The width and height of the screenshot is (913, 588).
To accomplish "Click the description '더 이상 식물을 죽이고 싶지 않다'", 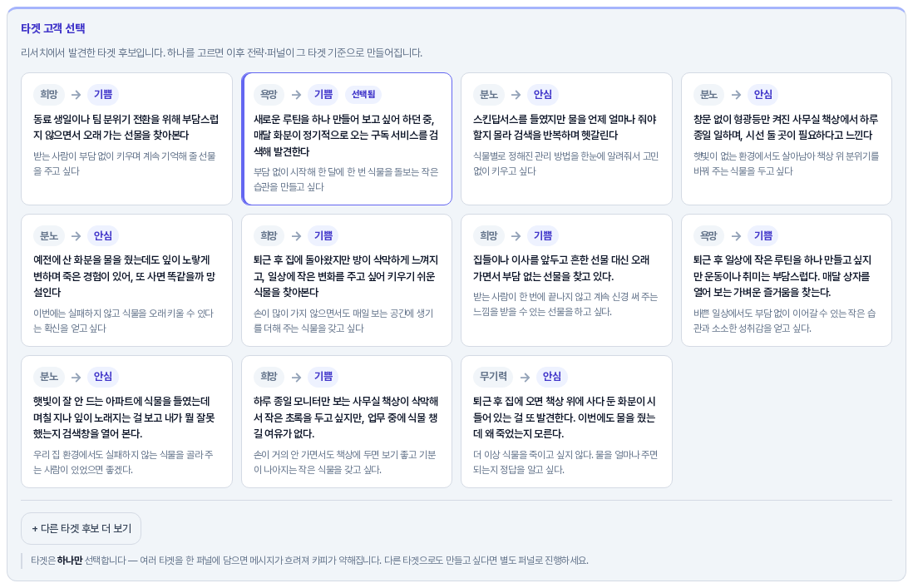I will click(x=565, y=462).
